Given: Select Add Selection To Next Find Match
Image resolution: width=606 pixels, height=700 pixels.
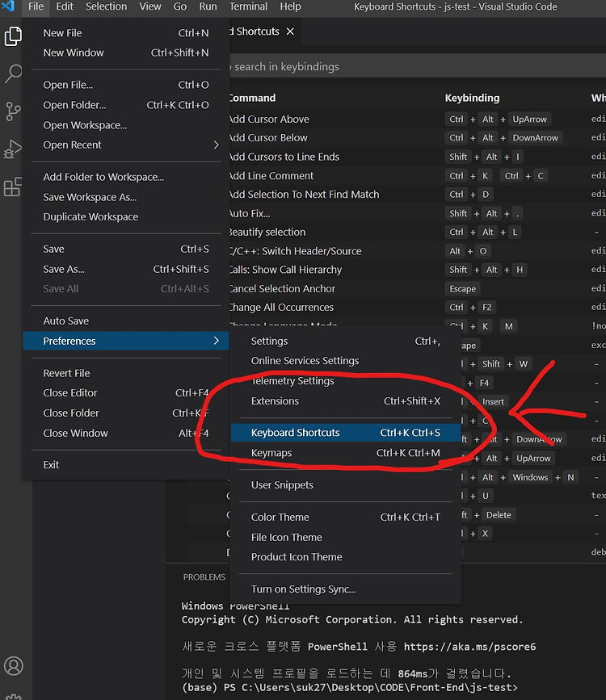Looking at the screenshot, I should 418,195.
